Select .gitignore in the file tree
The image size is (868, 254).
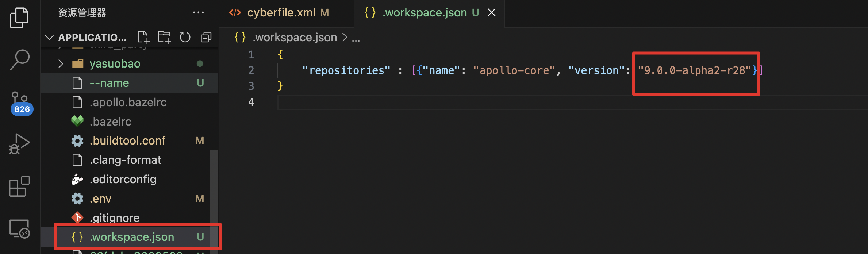114,218
